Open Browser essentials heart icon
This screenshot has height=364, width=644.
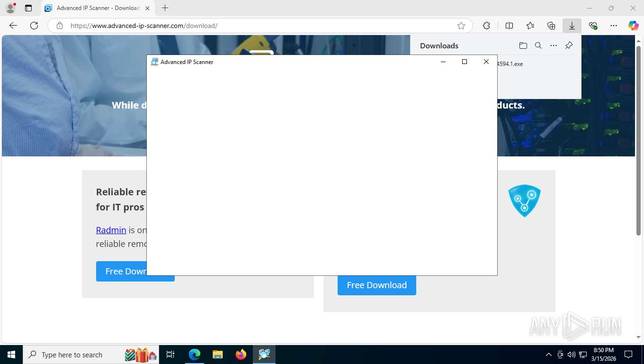click(x=593, y=26)
